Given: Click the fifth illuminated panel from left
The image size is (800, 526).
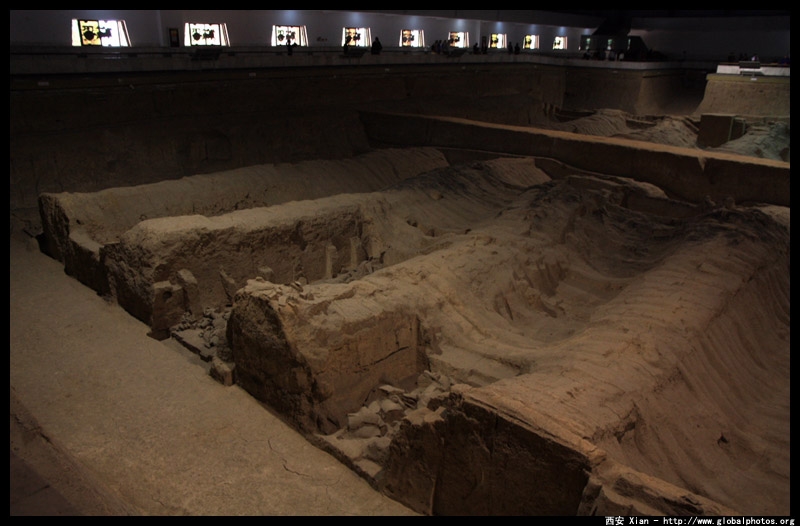Looking at the screenshot, I should pyautogui.click(x=411, y=38).
